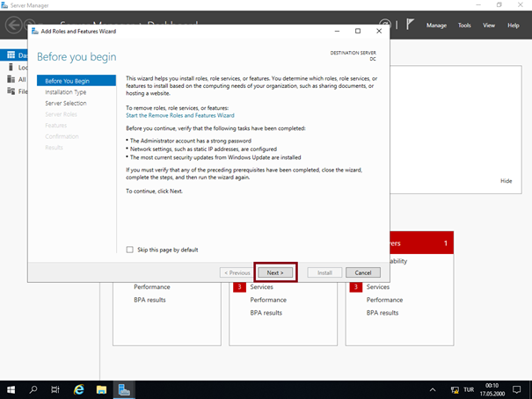Click the Next button in wizard
This screenshot has height=399, width=532.
pos(275,272)
